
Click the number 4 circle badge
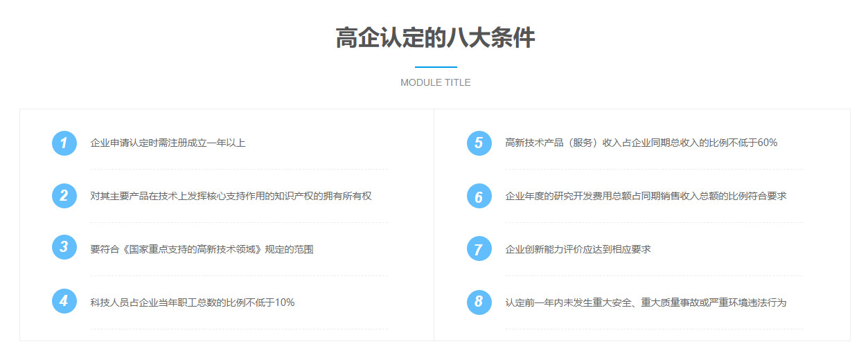[x=64, y=301]
